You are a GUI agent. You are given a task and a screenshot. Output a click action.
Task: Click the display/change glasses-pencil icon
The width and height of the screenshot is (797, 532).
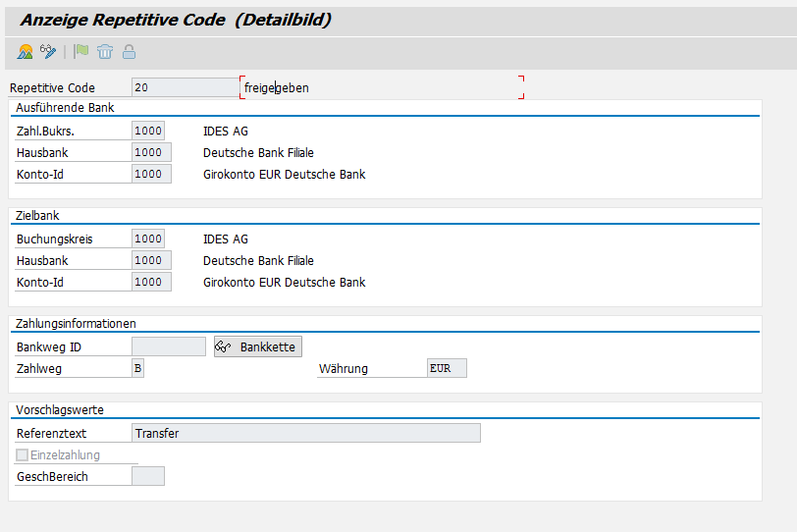coord(48,51)
